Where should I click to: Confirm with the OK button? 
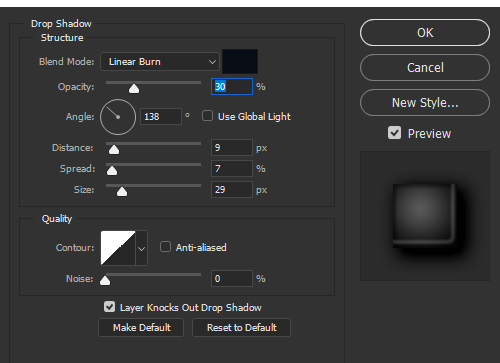pos(425,33)
